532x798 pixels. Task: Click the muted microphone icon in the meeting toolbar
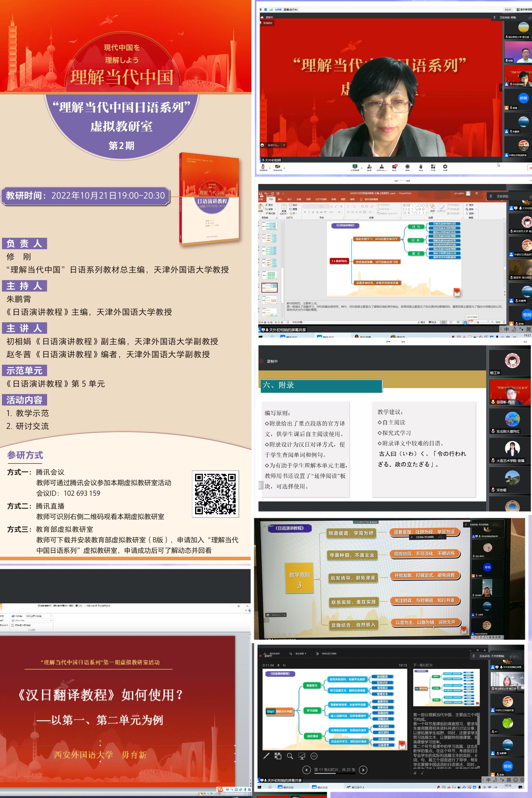coord(263,166)
